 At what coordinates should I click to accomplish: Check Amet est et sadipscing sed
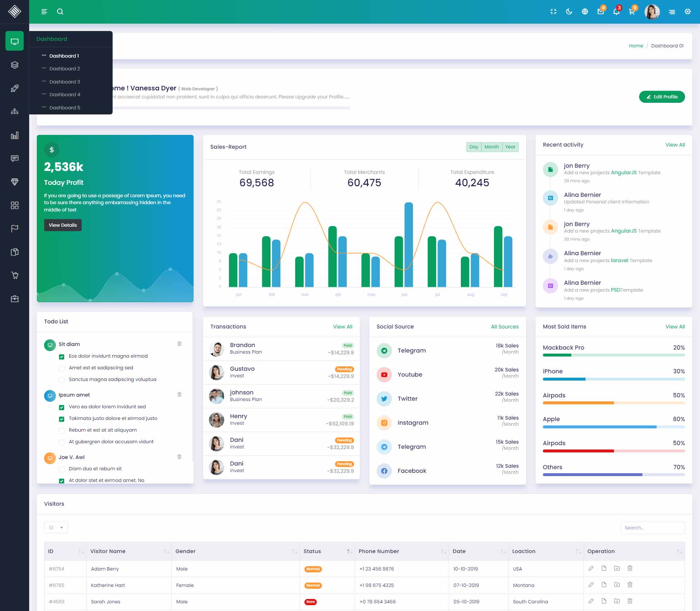62,368
